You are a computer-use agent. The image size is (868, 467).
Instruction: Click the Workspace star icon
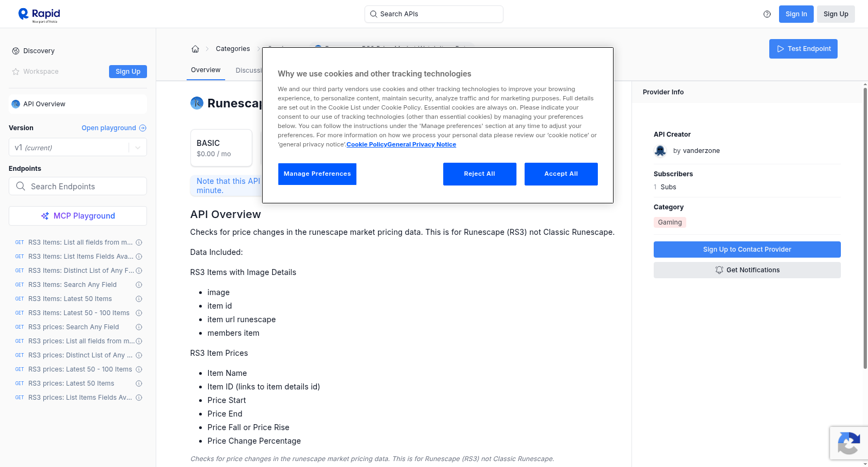[x=16, y=72]
